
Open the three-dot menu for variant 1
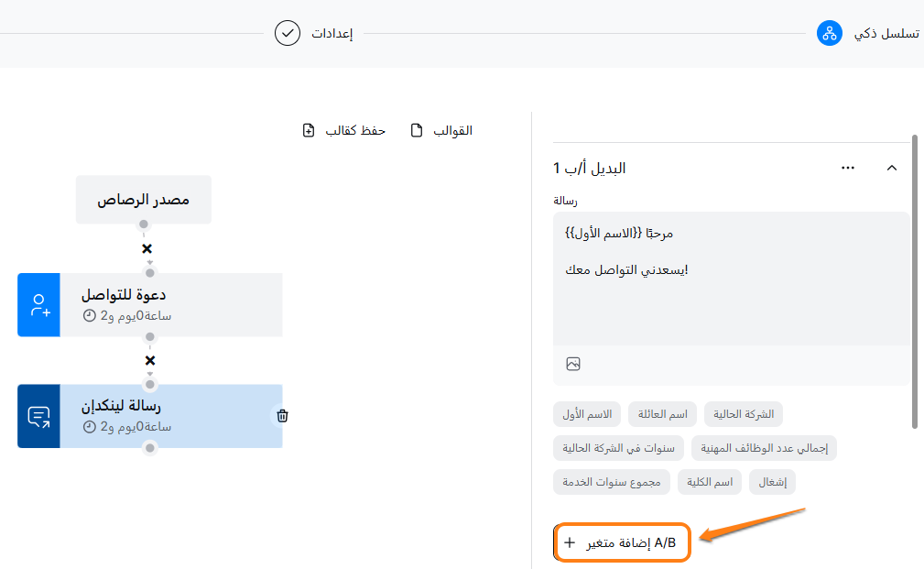tap(848, 168)
